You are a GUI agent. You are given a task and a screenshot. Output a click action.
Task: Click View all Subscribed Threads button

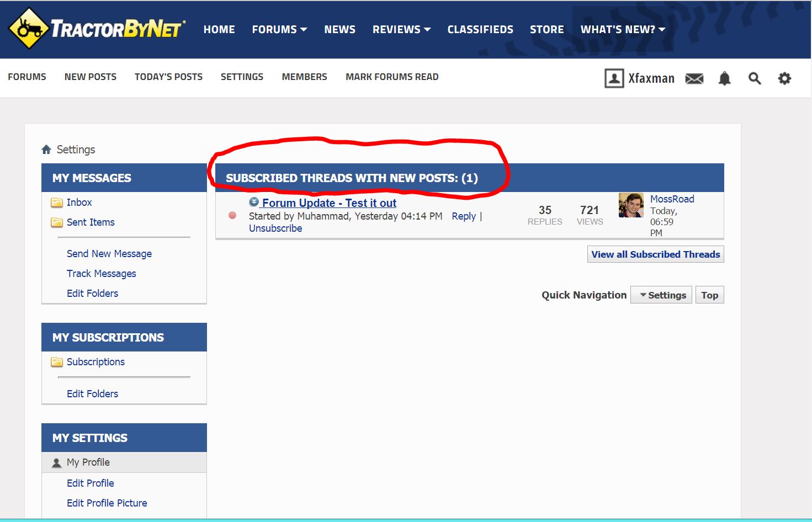(655, 254)
